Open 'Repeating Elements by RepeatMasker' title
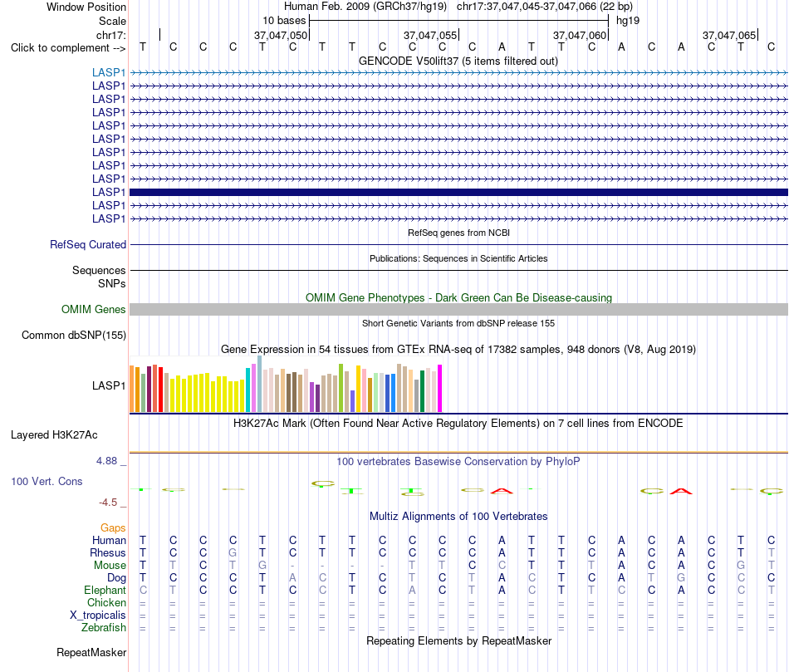This screenshot has width=789, height=672. pos(458,641)
